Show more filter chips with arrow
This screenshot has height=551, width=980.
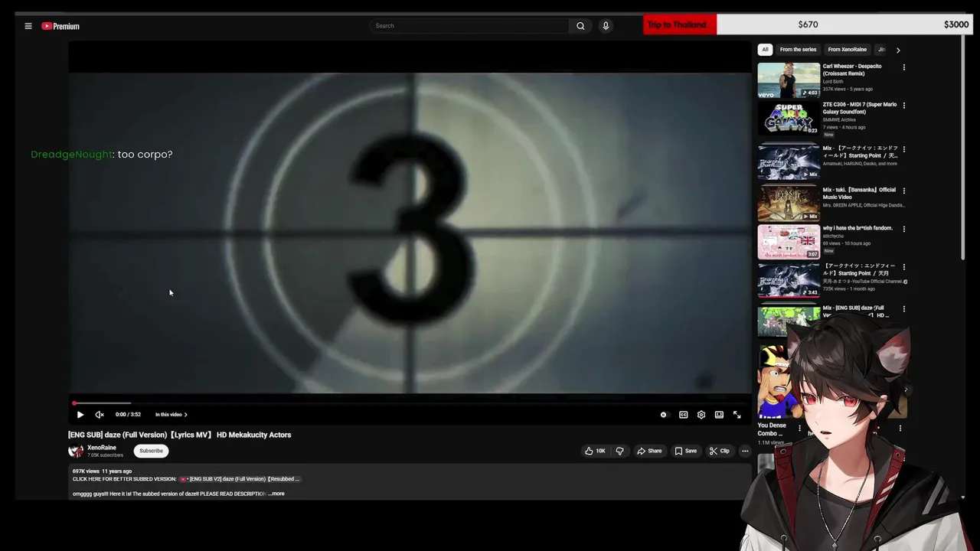pyautogui.click(x=898, y=50)
